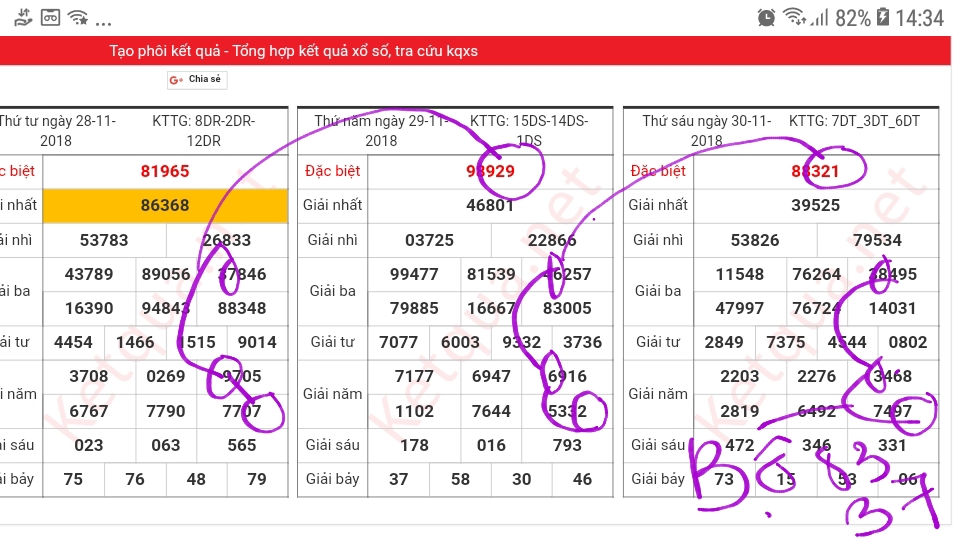Tap the three-dots more notifications indicator
Screen dimensions: 960x540
pyautogui.click(x=103, y=22)
